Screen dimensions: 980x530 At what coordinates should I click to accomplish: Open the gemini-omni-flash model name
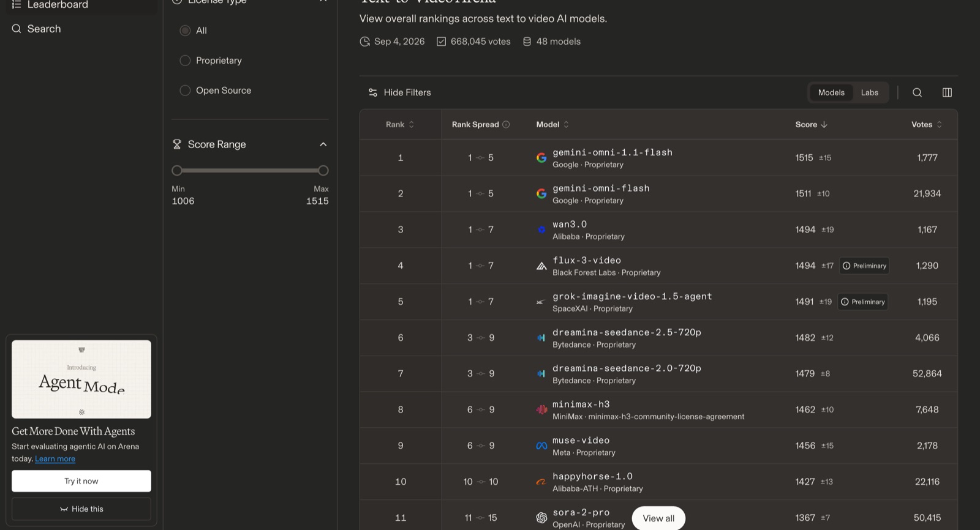(601, 188)
